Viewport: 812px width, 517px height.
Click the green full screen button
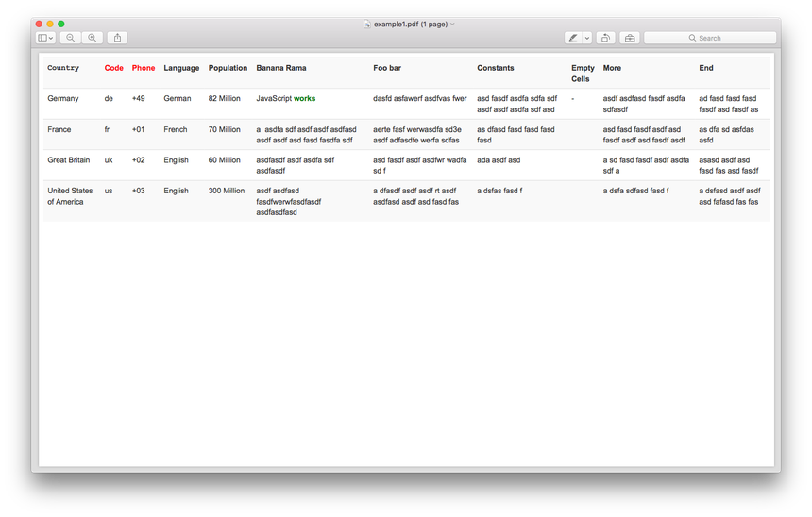61,24
